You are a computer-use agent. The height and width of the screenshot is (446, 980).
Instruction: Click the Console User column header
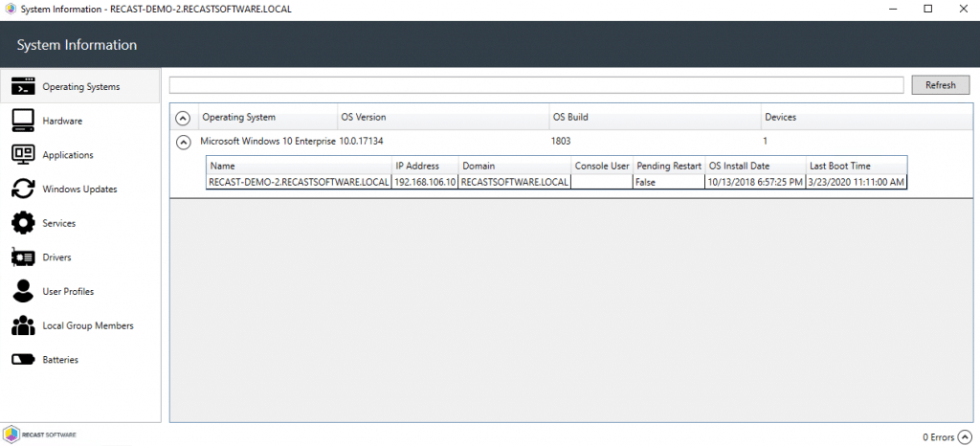tap(602, 167)
